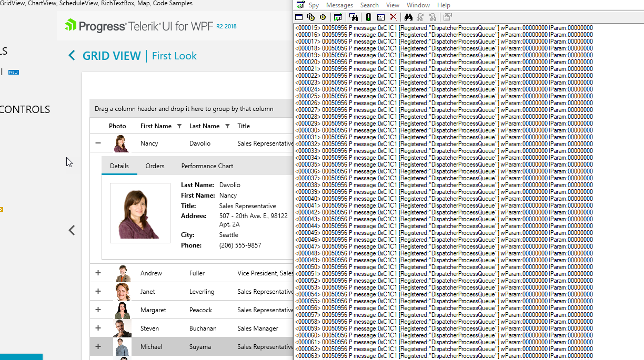Expand Janet Leverling row details

click(98, 291)
